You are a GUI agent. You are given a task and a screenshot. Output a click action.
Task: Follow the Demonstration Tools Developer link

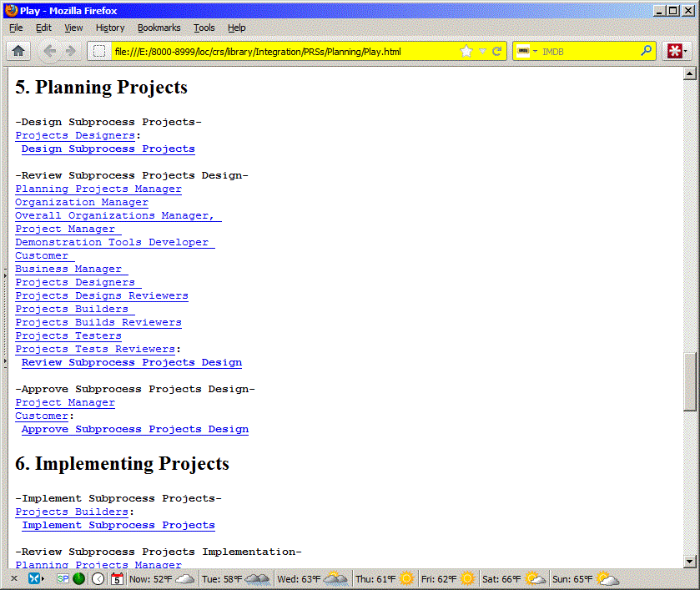115,243
